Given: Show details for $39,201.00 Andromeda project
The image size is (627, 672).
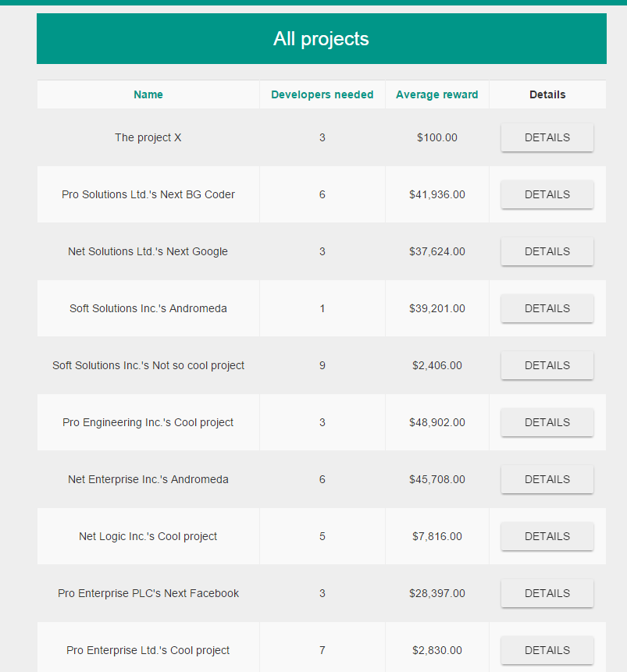Looking at the screenshot, I should point(547,308).
